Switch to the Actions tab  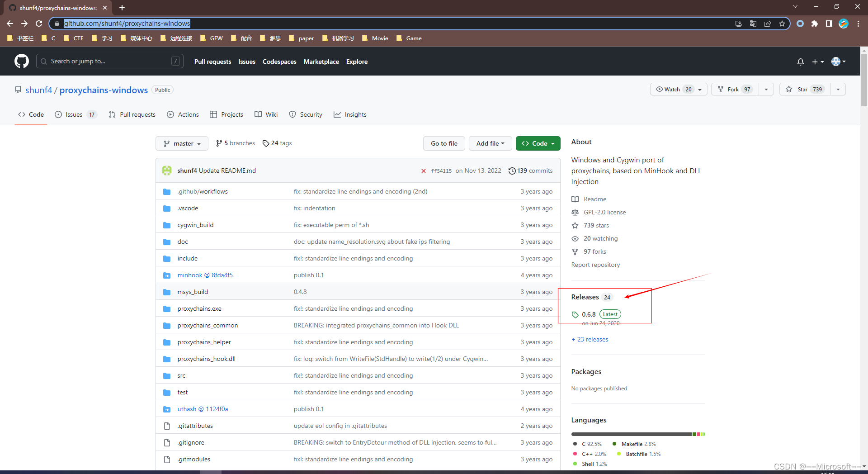click(x=183, y=114)
